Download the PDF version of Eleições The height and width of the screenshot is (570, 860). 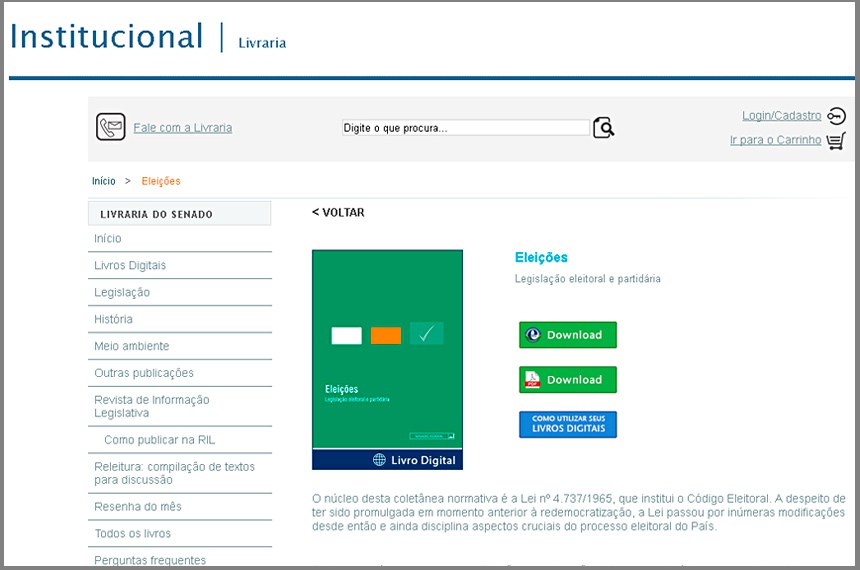[x=567, y=380]
